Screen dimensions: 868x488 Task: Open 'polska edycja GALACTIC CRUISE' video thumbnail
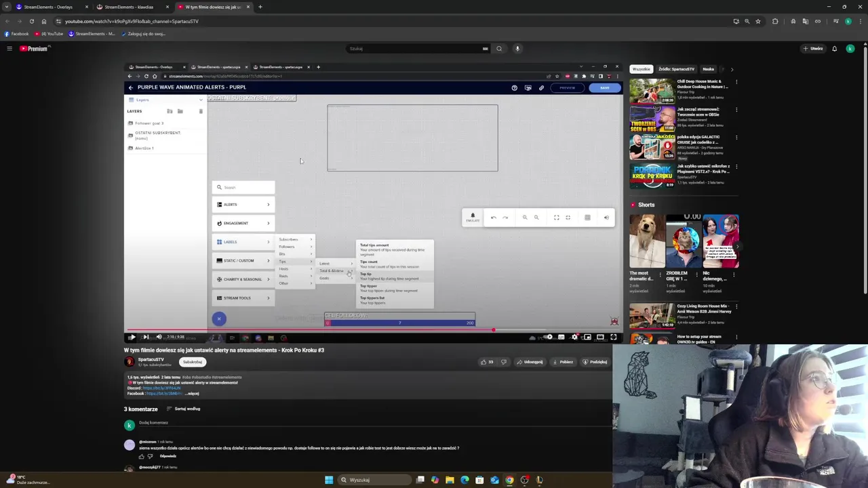[652, 147]
